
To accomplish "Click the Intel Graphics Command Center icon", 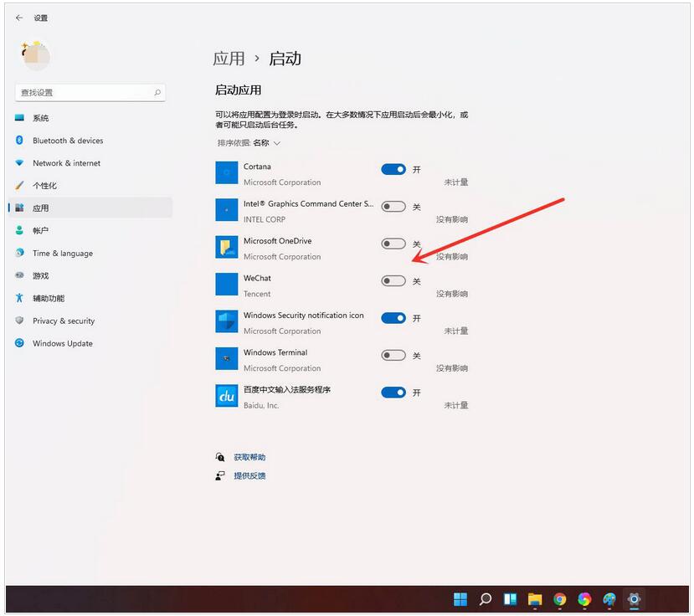I will (x=227, y=210).
